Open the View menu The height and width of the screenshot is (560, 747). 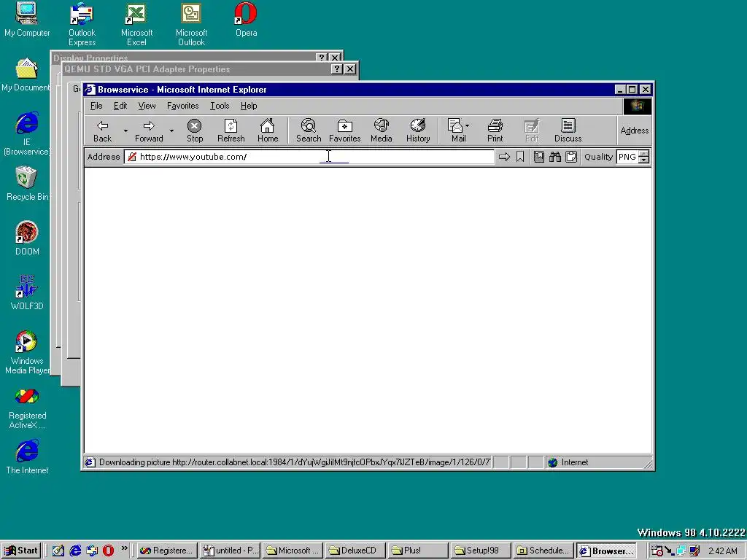[147, 106]
